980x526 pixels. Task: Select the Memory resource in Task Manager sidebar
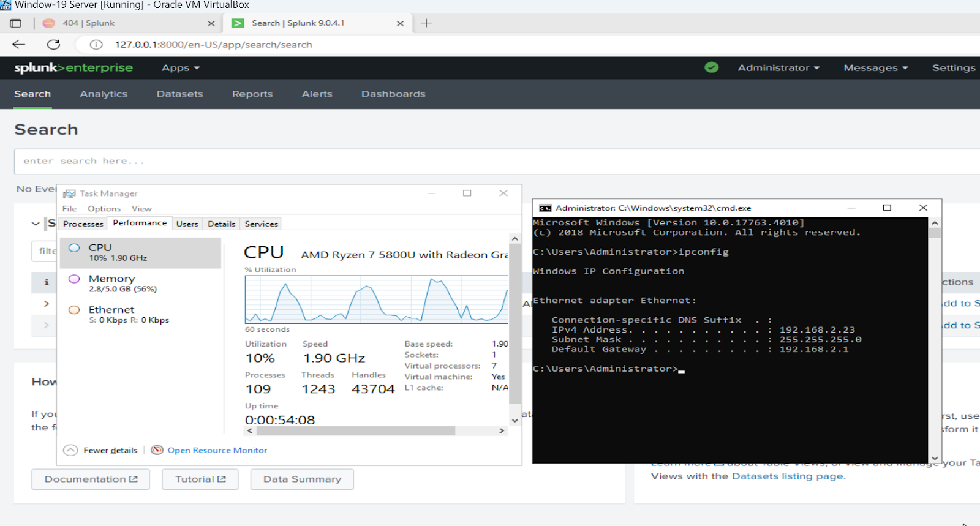pos(141,283)
